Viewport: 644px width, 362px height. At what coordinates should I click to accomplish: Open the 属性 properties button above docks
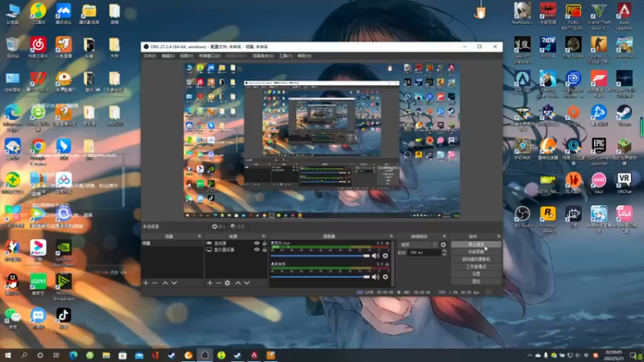[219, 227]
